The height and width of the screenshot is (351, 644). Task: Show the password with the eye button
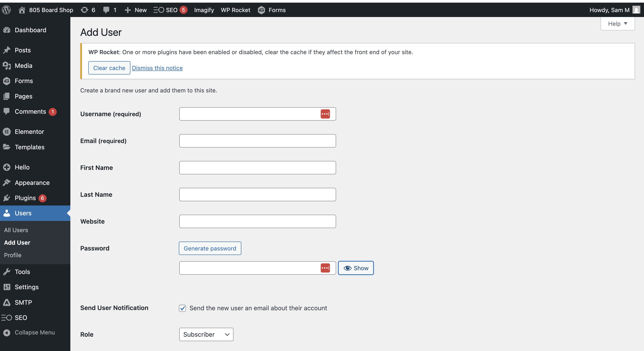coord(356,268)
